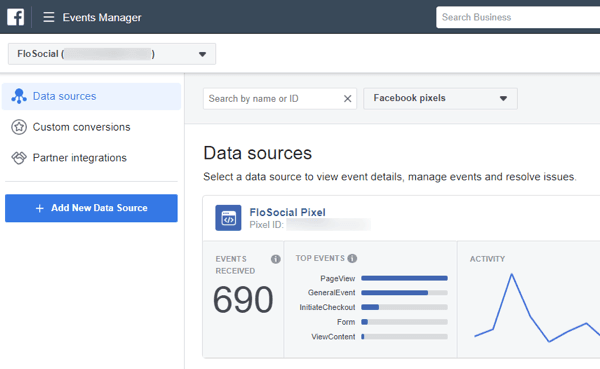Image resolution: width=600 pixels, height=369 pixels.
Task: Click the arrow of the Facebook pixels dropdown
Action: 503,99
